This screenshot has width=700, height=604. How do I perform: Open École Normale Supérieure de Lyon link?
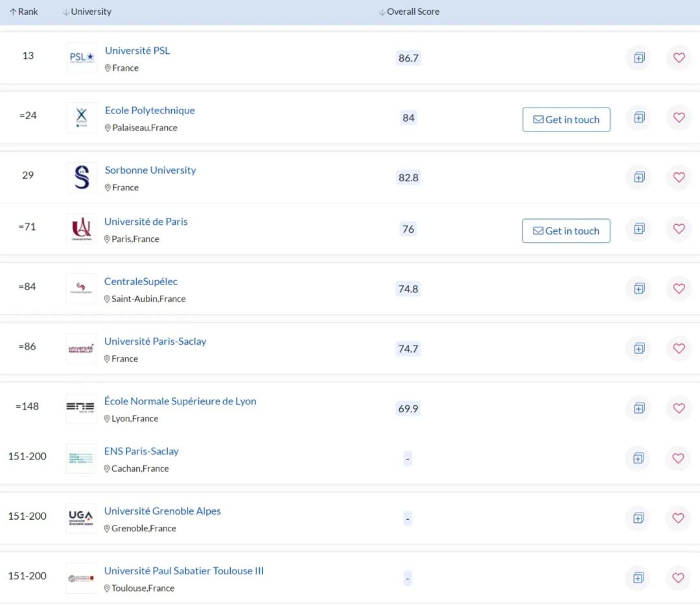pos(180,401)
